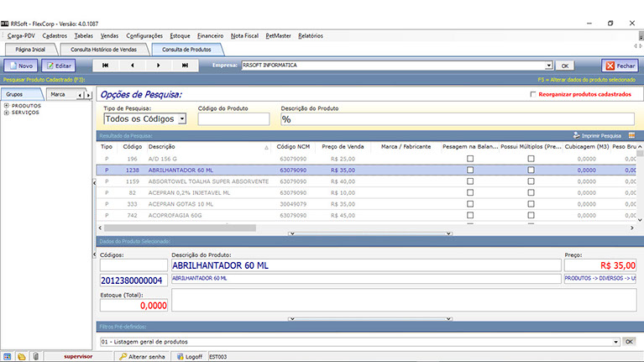Viewport: 644px width, 362px height.
Task: Go to the first record
Action: (x=105, y=65)
